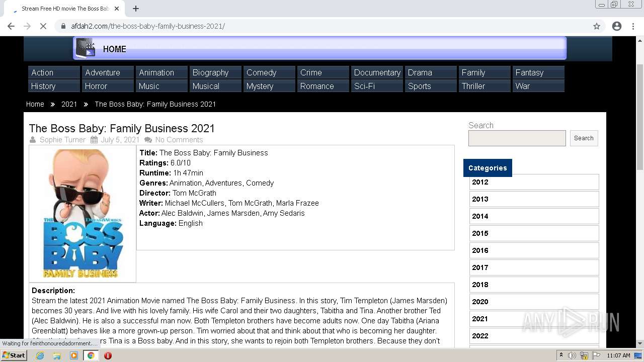Viewport: 644px width, 362px height.
Task: Open the Drama genre
Action: click(x=431, y=72)
